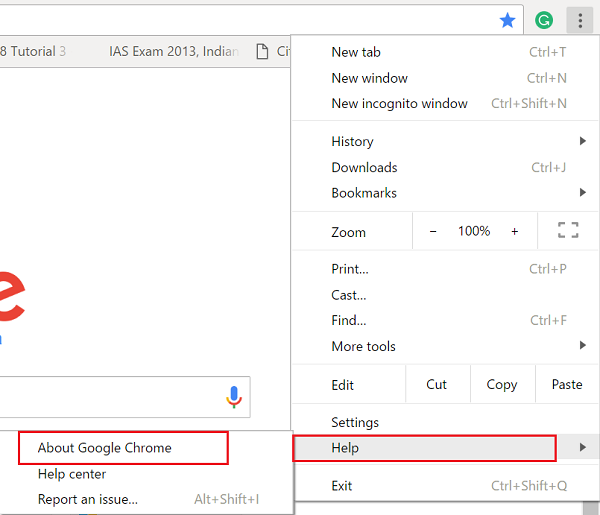This screenshot has height=515, width=600.
Task: Choose Find... from the menu
Action: coord(445,320)
